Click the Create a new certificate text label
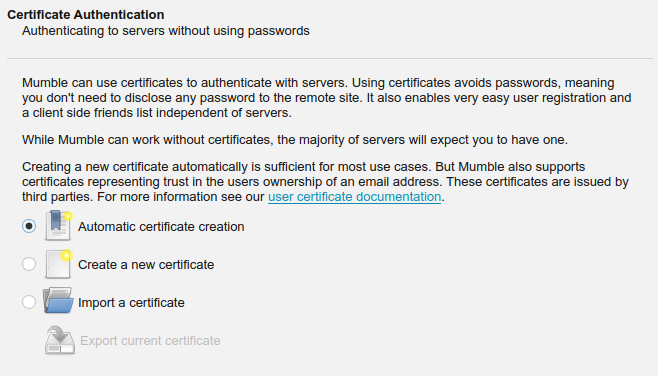This screenshot has height=376, width=658. click(x=146, y=265)
